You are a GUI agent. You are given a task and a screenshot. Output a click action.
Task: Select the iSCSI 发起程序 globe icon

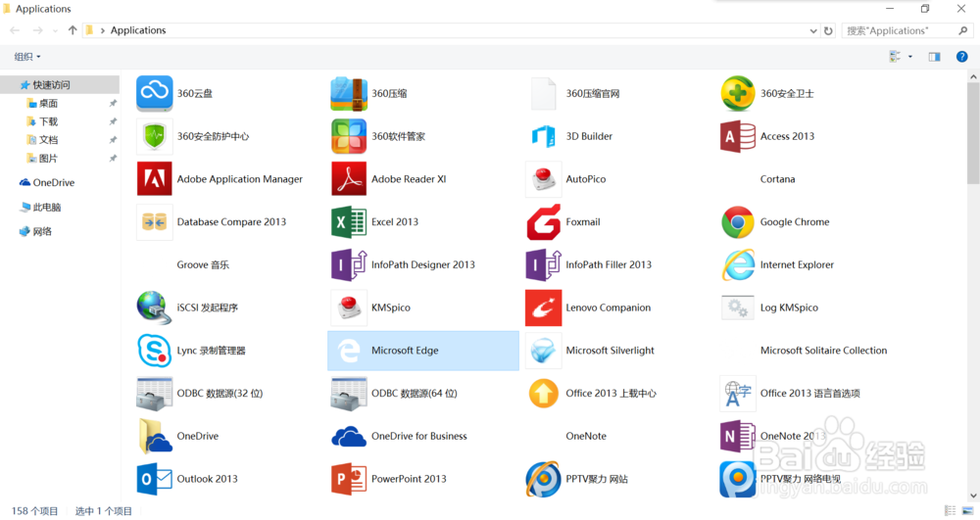(155, 307)
